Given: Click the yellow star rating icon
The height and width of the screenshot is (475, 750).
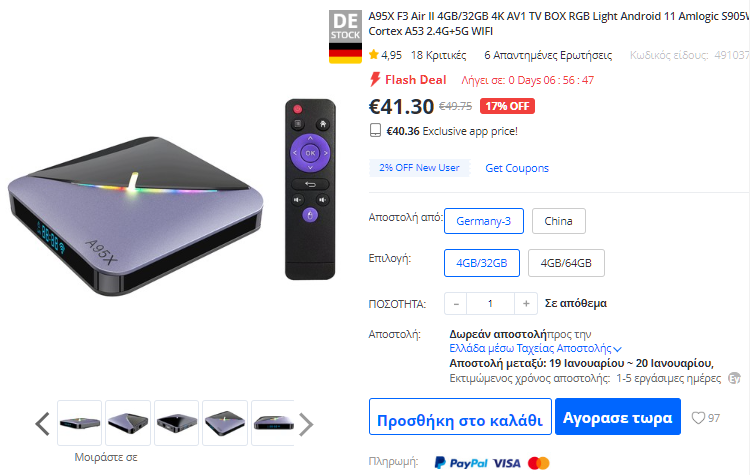Looking at the screenshot, I should [374, 55].
